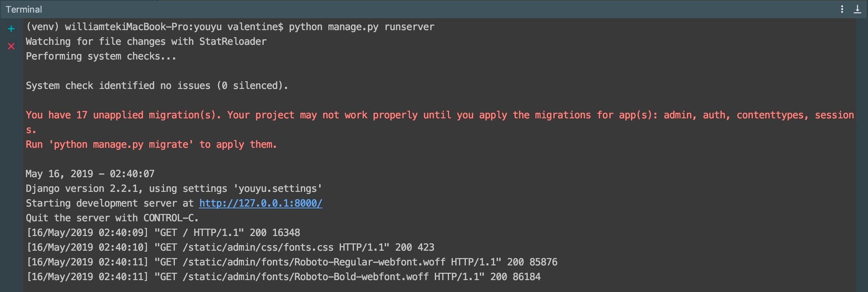The height and width of the screenshot is (292, 868).
Task: Click the 'System check identified no issues' line
Action: coord(157,86)
